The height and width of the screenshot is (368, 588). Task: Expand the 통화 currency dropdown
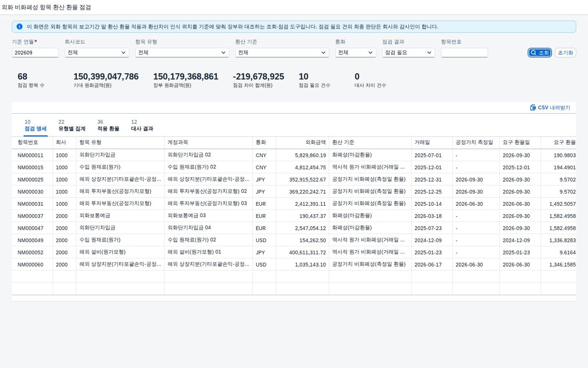click(355, 52)
